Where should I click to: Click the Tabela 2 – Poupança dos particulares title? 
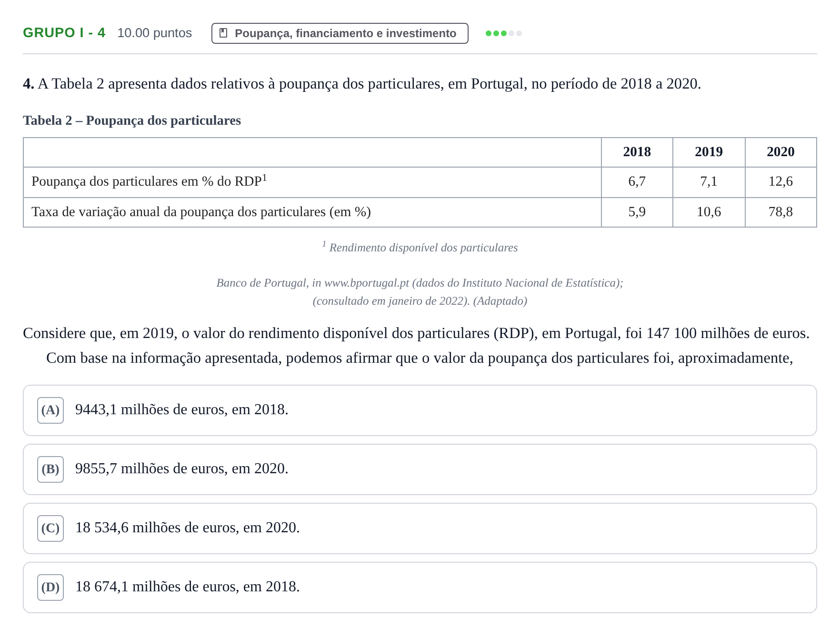(x=132, y=120)
